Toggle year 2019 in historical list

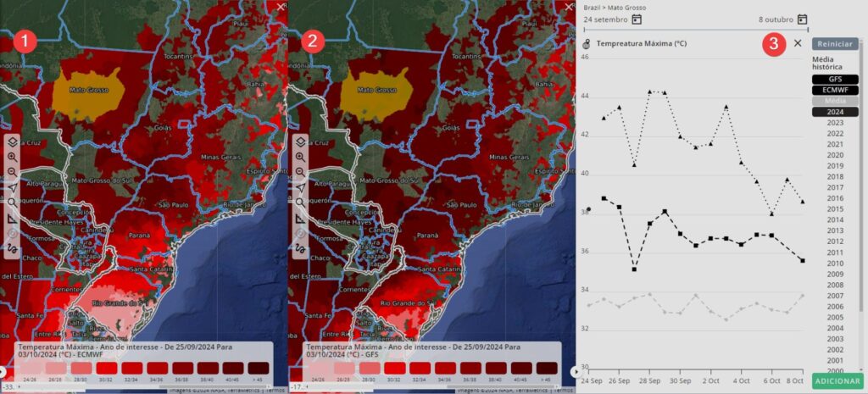(x=835, y=166)
